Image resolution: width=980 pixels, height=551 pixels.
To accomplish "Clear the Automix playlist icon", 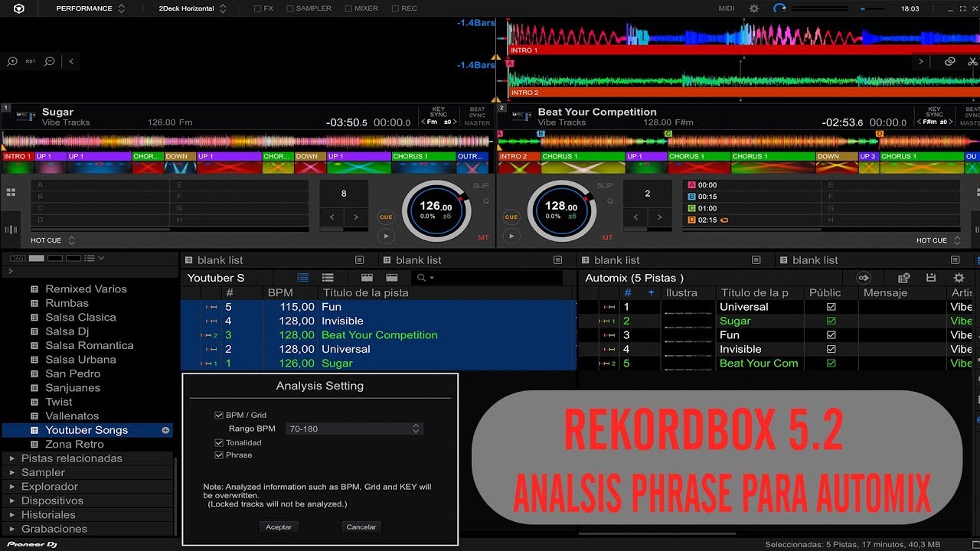I will click(x=904, y=278).
